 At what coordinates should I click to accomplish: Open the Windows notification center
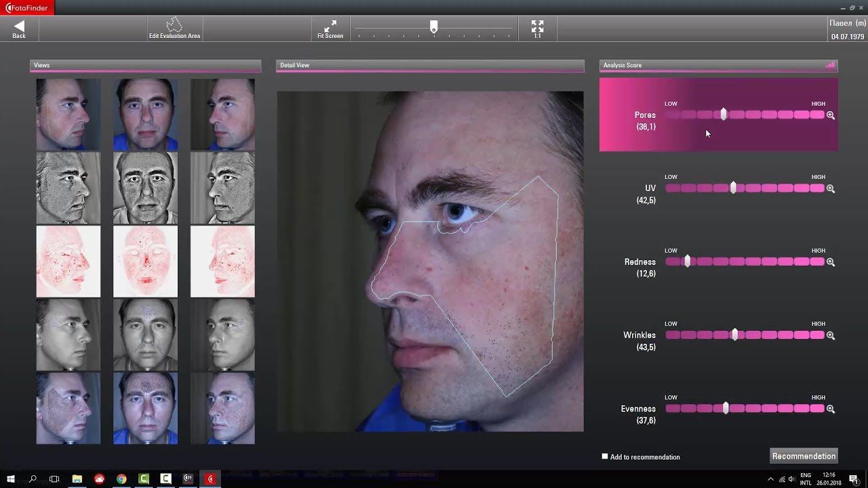point(854,479)
